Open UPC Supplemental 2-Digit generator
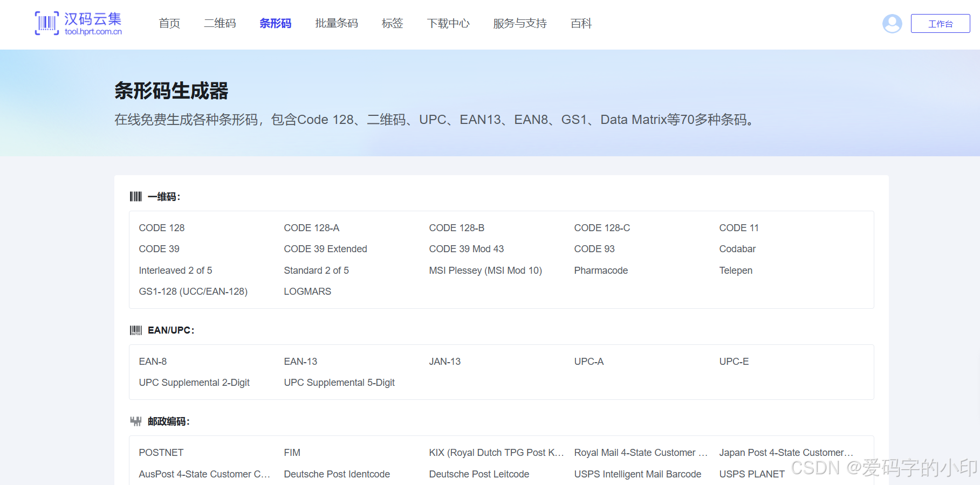This screenshot has height=485, width=980. point(194,383)
